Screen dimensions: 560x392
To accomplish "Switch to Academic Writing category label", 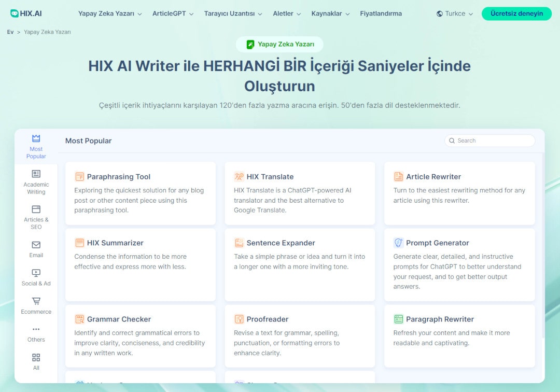I will pyautogui.click(x=36, y=188).
